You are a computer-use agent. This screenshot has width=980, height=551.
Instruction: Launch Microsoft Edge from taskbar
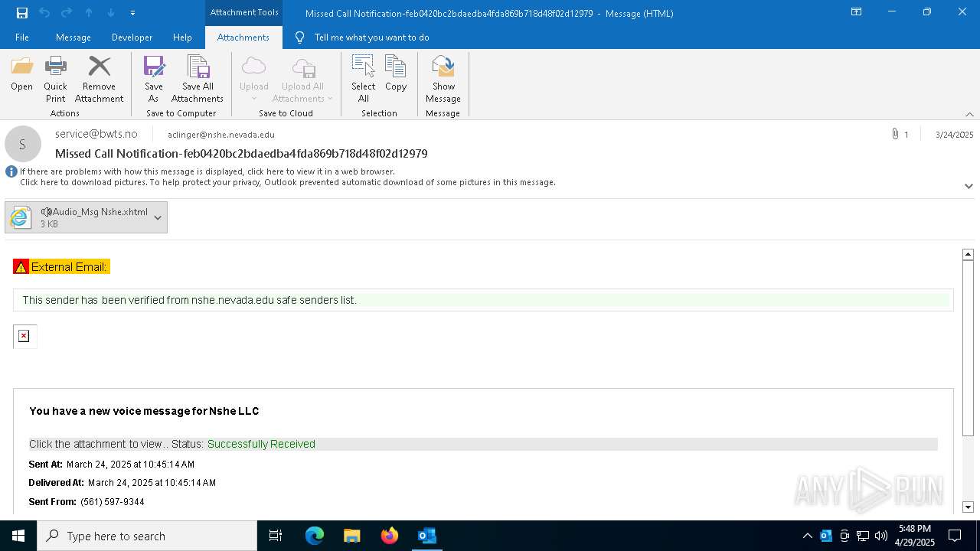pyautogui.click(x=315, y=536)
